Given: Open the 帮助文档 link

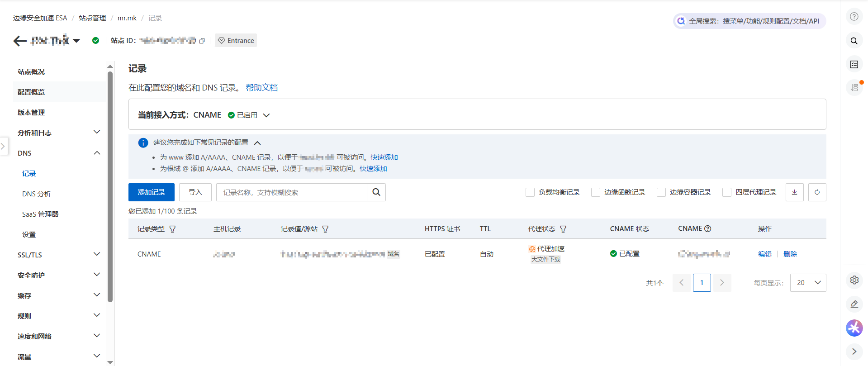Looking at the screenshot, I should (x=261, y=87).
